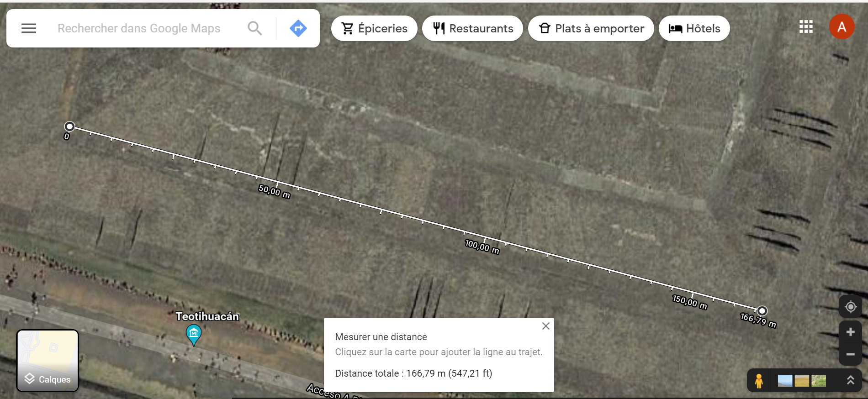Select the Hôtels chip
The image size is (868, 399).
(x=694, y=28)
